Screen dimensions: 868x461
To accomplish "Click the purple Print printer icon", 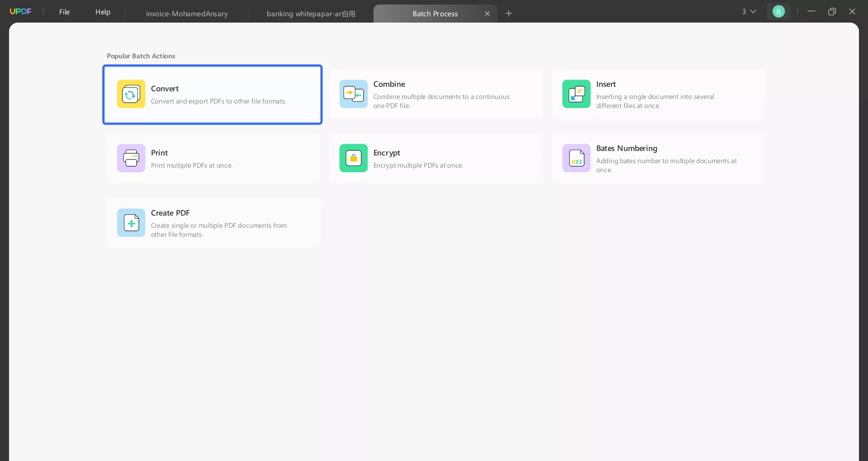I will pos(131,158).
